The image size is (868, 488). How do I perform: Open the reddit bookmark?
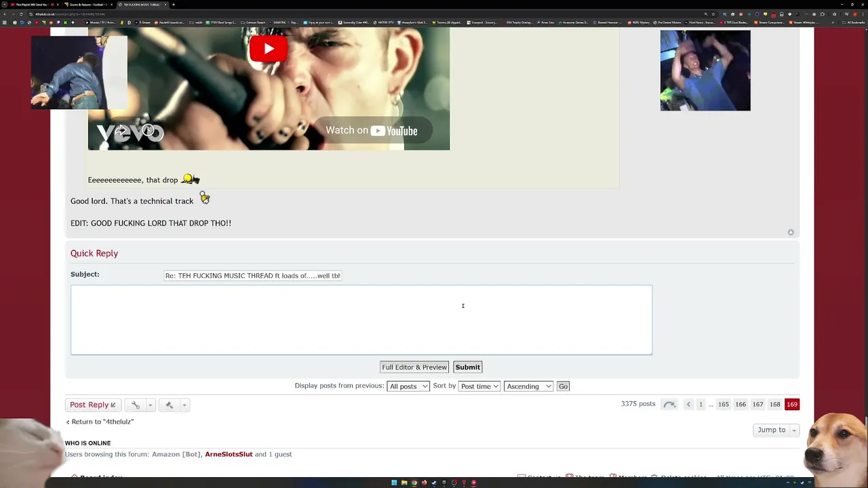coord(196,22)
